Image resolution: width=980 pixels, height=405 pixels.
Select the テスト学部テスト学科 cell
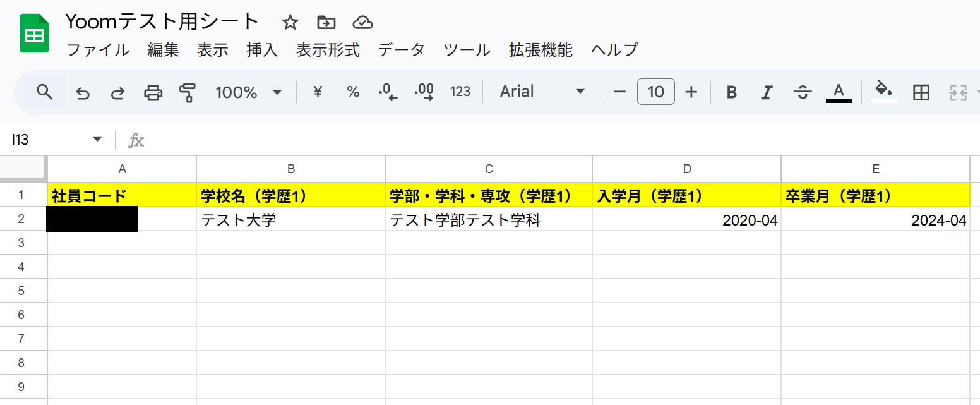click(x=489, y=219)
